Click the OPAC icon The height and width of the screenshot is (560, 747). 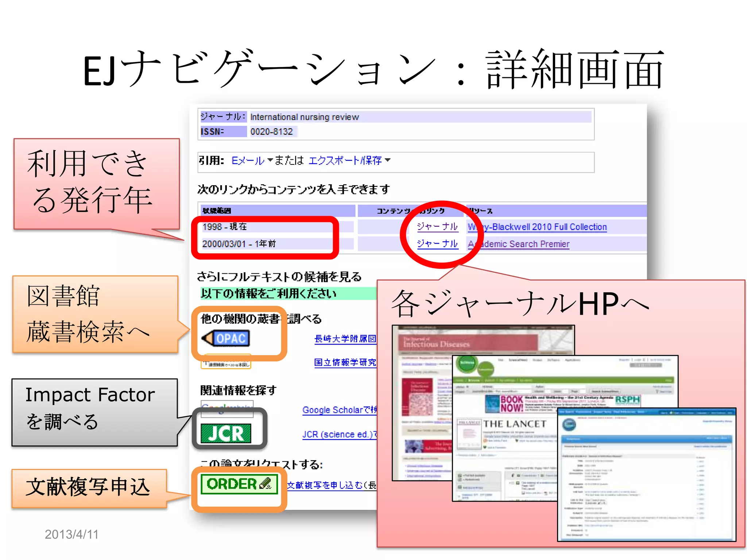tap(226, 338)
